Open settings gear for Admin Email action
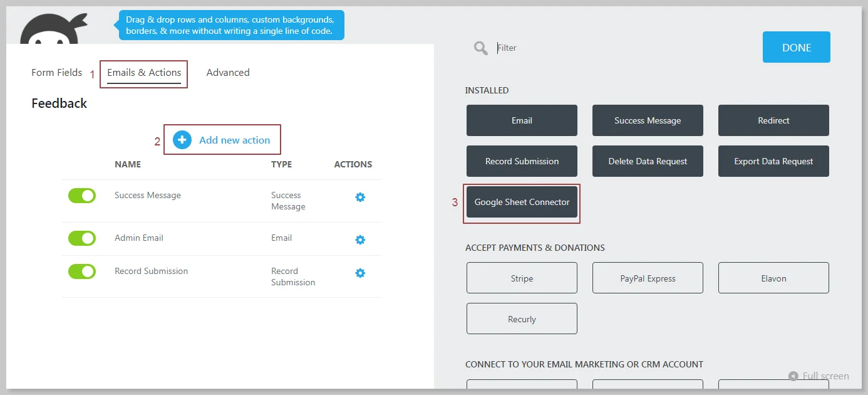 tap(360, 240)
